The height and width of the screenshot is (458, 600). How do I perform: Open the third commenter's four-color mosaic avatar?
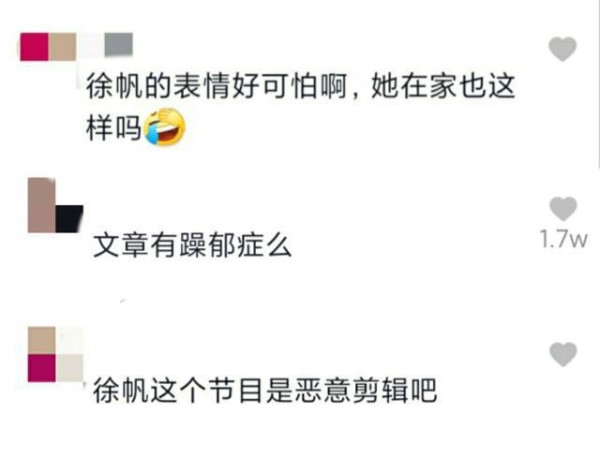pyautogui.click(x=55, y=354)
